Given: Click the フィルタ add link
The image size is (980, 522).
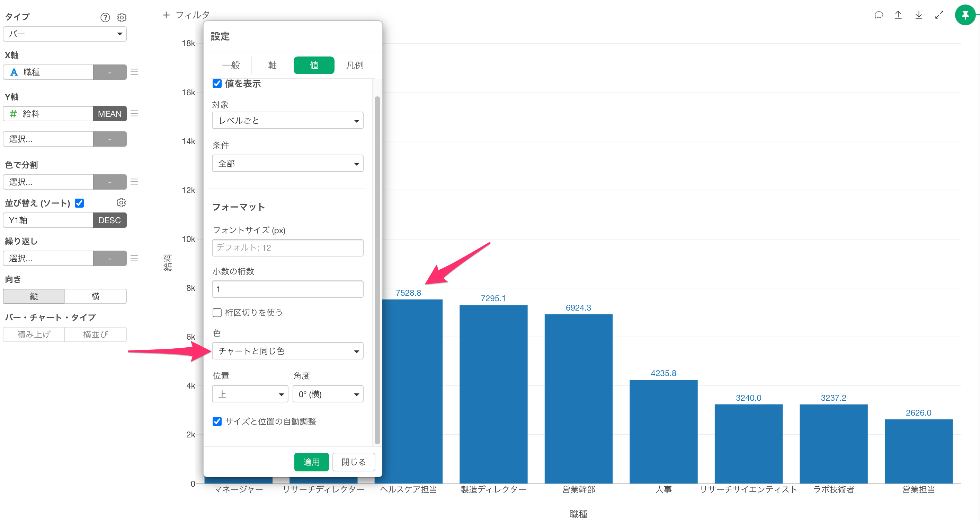Looking at the screenshot, I should click(x=193, y=15).
